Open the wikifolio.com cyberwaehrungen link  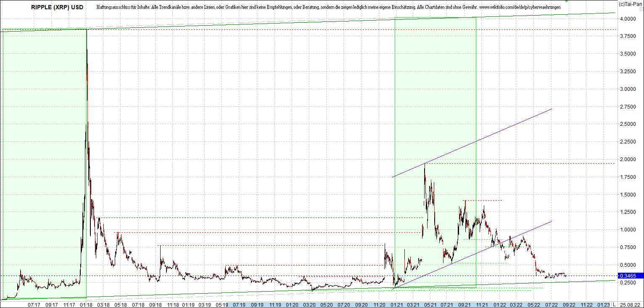tap(520, 8)
